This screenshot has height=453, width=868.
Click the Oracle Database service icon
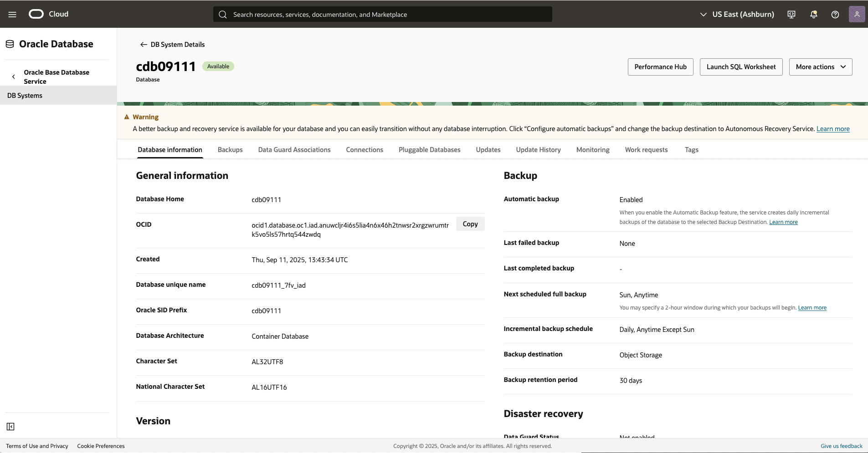click(10, 43)
